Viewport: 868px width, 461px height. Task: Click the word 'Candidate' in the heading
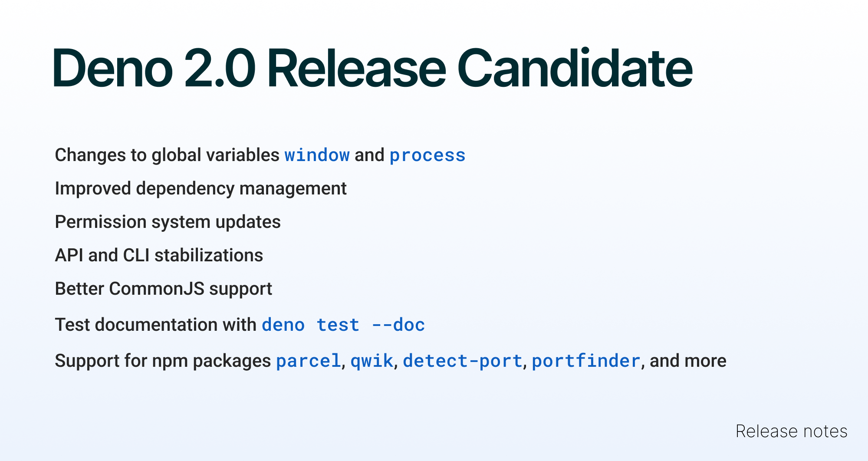[x=575, y=69]
